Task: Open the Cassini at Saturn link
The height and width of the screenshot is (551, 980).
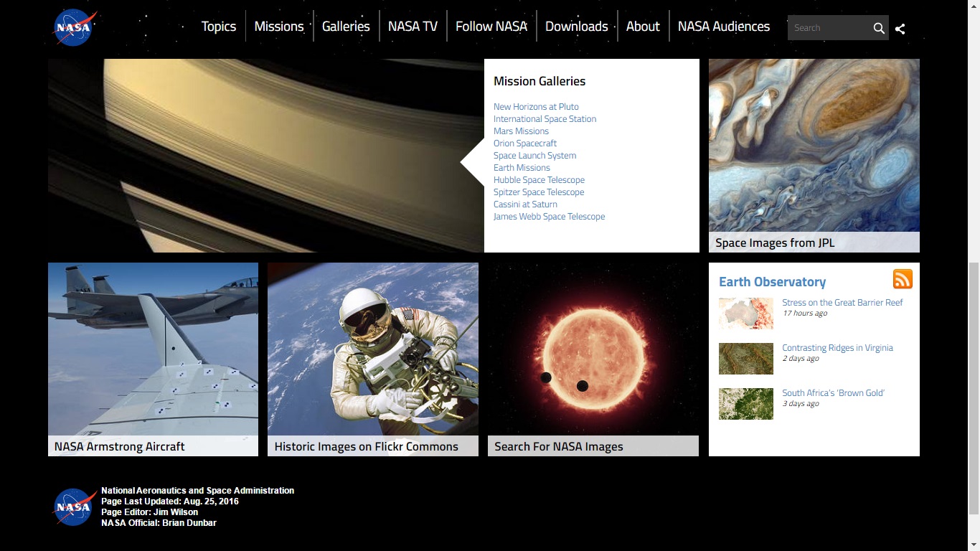Action: [x=525, y=204]
